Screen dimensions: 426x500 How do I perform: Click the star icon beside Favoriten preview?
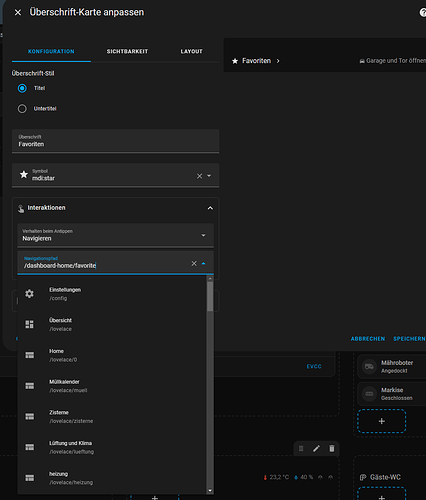click(x=235, y=61)
